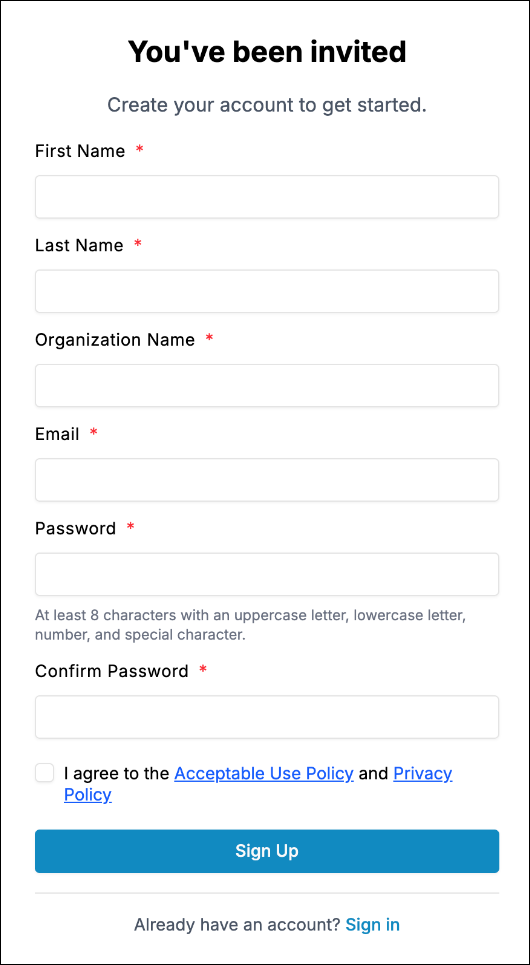Click the Last Name label

coord(79,245)
